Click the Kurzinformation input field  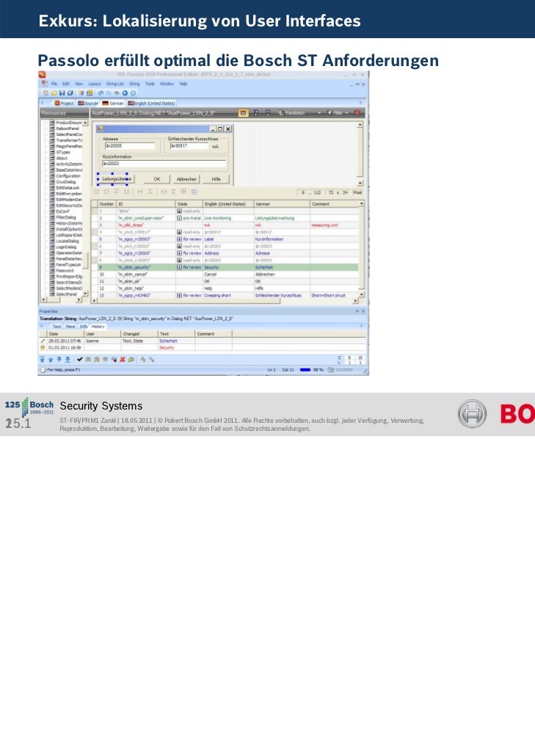[x=164, y=164]
